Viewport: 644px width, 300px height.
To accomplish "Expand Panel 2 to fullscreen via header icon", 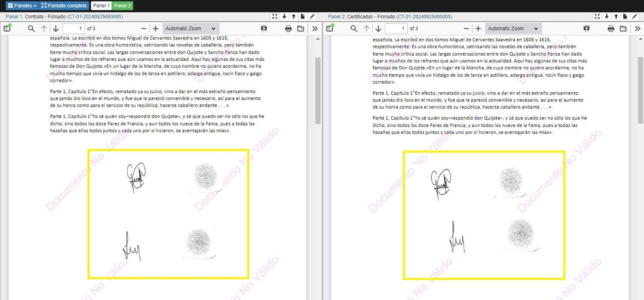I will pyautogui.click(x=598, y=16).
